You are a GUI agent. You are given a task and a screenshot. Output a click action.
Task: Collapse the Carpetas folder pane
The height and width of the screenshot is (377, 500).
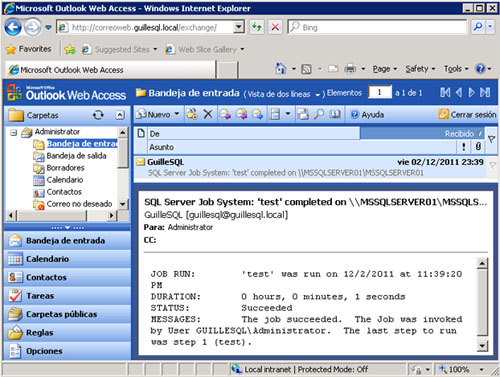pos(120,115)
